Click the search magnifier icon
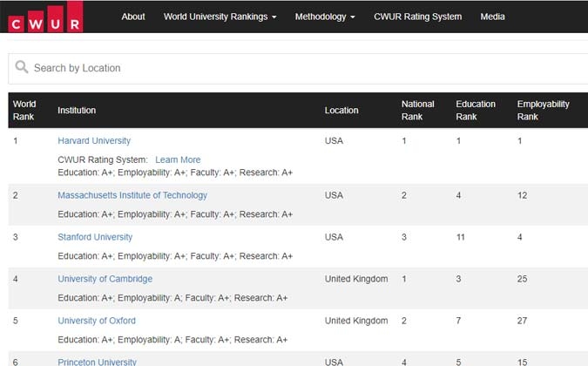Viewport: 588px width, 366px height. click(x=22, y=67)
